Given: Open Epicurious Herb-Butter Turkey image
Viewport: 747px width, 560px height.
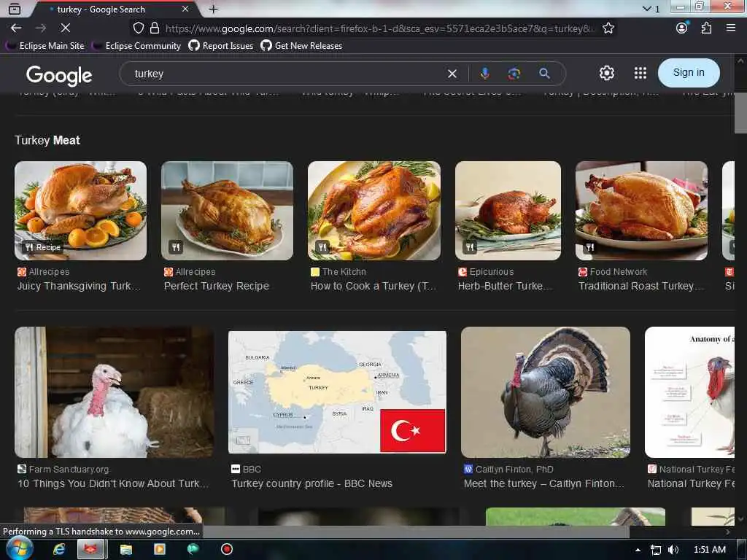Looking at the screenshot, I should point(508,211).
